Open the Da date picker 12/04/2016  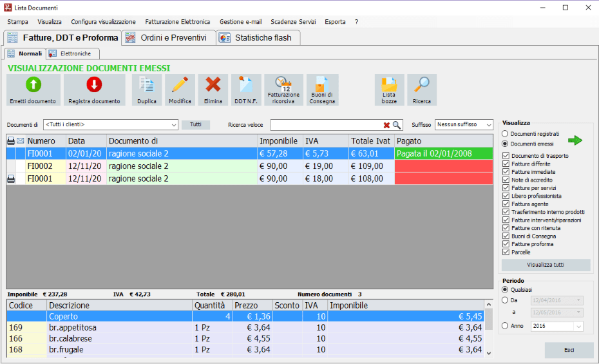[x=578, y=300]
